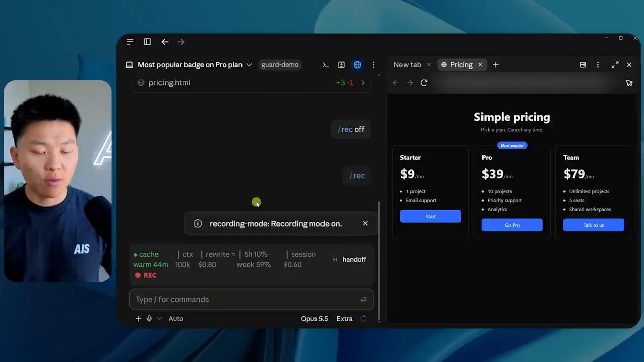Open the hamburger menu in the title bar
Viewport: 644px width, 362px height.
tap(130, 42)
